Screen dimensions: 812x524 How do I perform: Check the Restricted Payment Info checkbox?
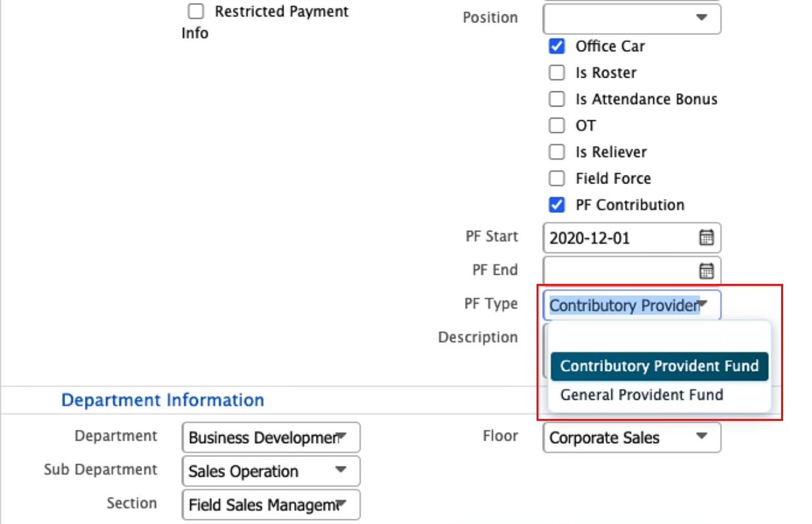click(x=195, y=12)
